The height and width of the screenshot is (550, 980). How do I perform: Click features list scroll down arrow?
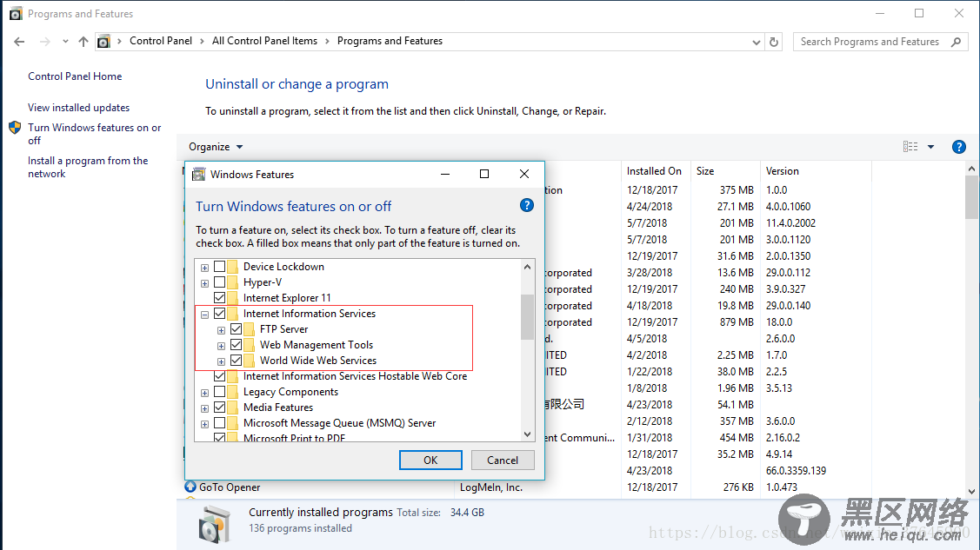coord(527,434)
